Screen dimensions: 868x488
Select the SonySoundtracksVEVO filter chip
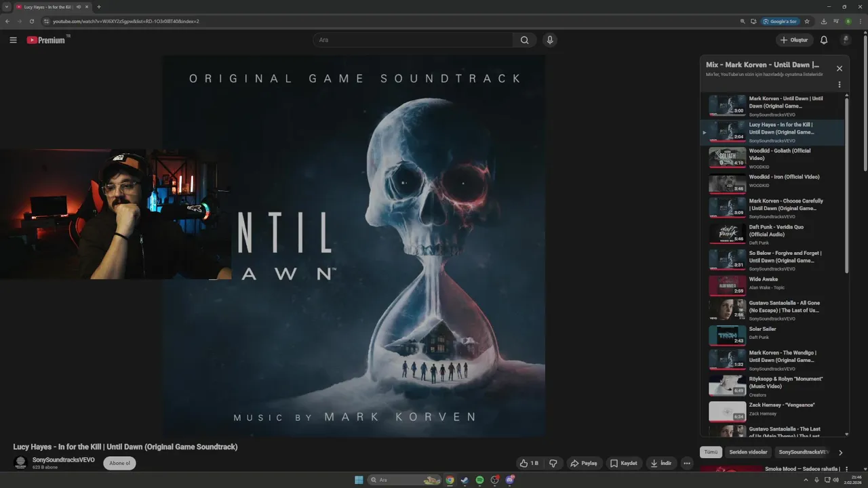[x=804, y=452]
